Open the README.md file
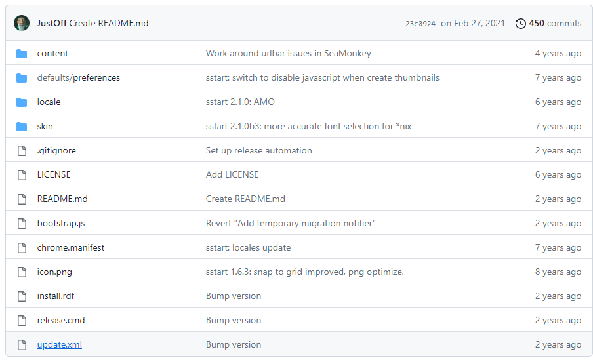The image size is (593, 364). click(x=62, y=199)
